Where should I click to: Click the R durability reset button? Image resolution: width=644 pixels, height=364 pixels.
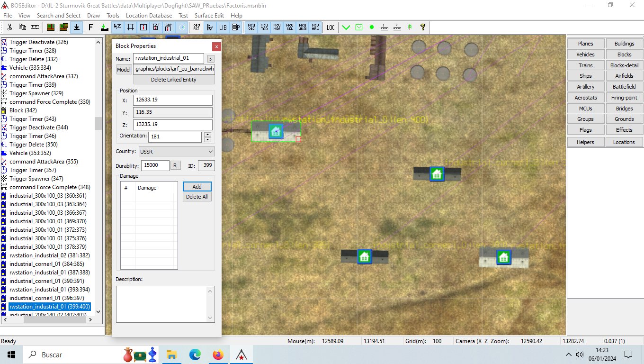[175, 165]
